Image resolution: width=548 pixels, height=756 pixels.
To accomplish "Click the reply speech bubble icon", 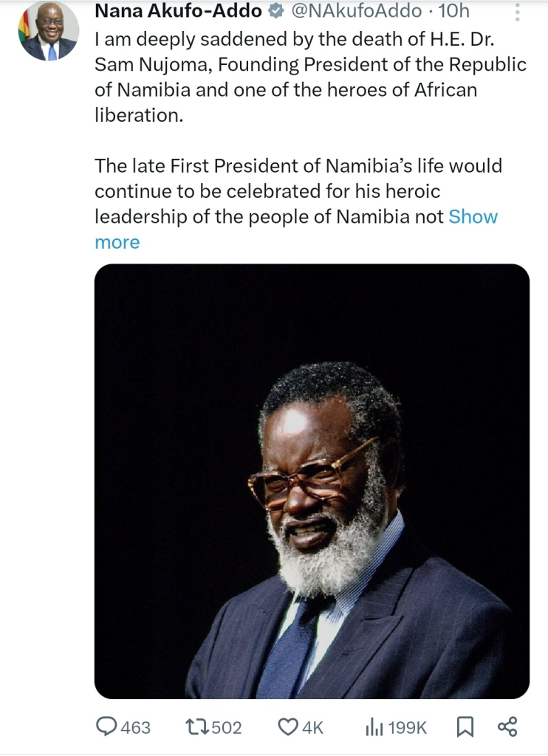I will click(x=107, y=727).
